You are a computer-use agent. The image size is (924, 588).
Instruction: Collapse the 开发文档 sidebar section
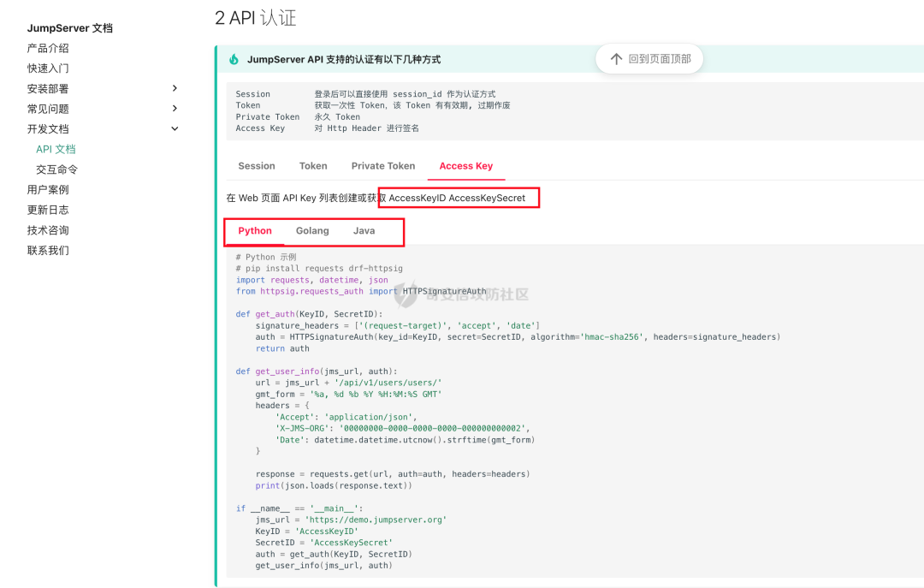(175, 128)
